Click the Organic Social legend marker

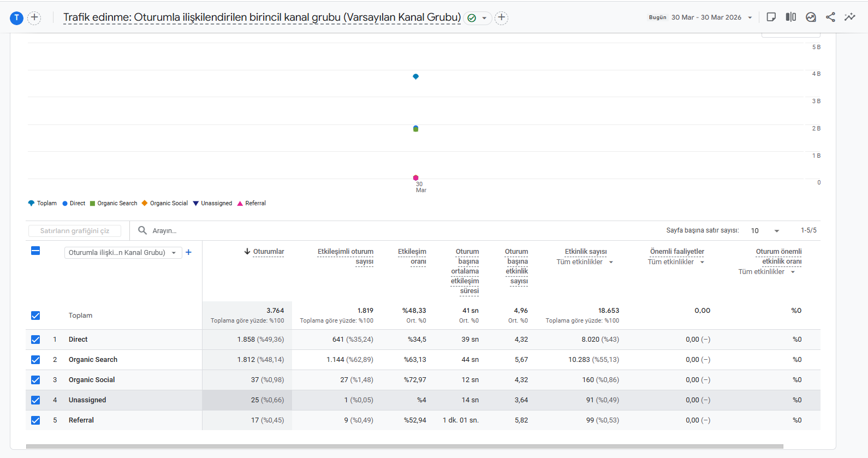tap(145, 203)
